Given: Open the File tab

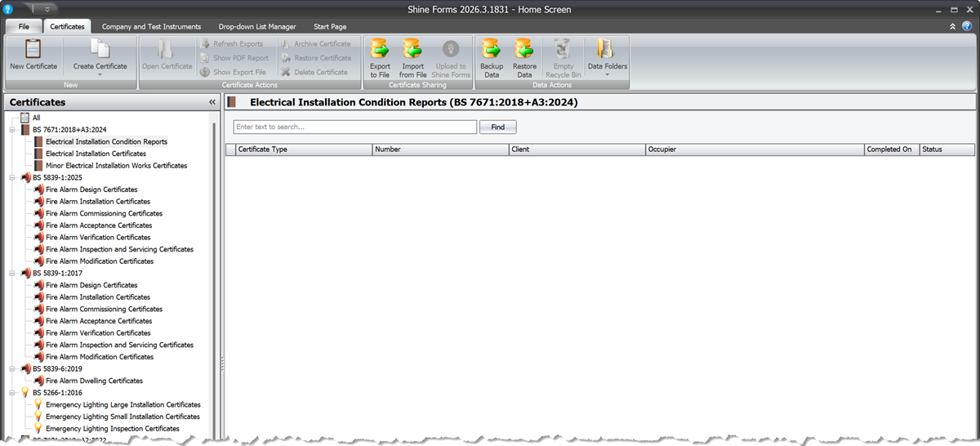Looking at the screenshot, I should pos(24,27).
